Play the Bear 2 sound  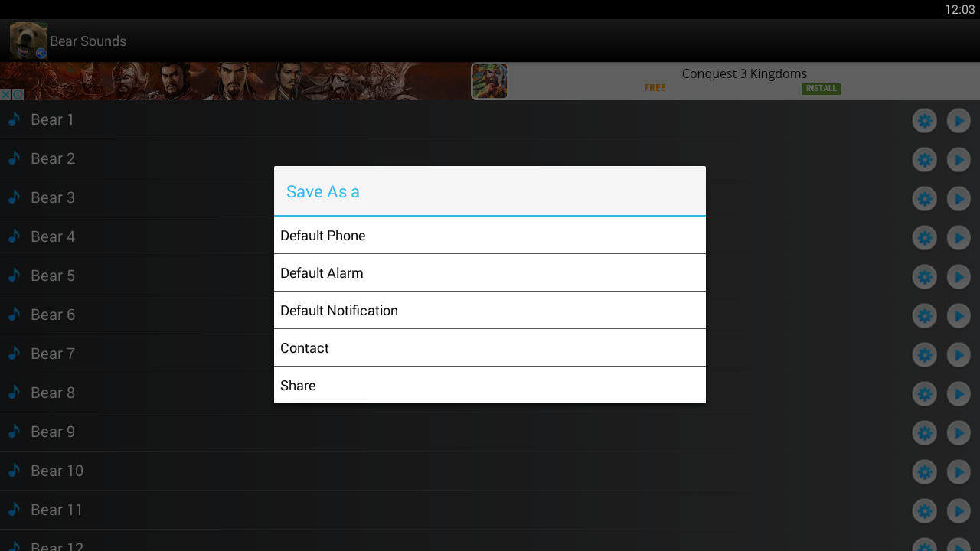(x=959, y=159)
